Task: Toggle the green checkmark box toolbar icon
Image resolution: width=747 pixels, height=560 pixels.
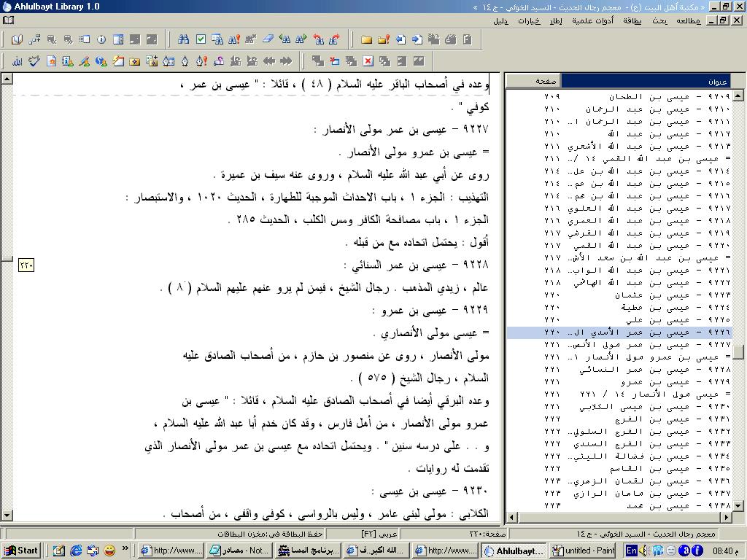Action: (x=201, y=39)
